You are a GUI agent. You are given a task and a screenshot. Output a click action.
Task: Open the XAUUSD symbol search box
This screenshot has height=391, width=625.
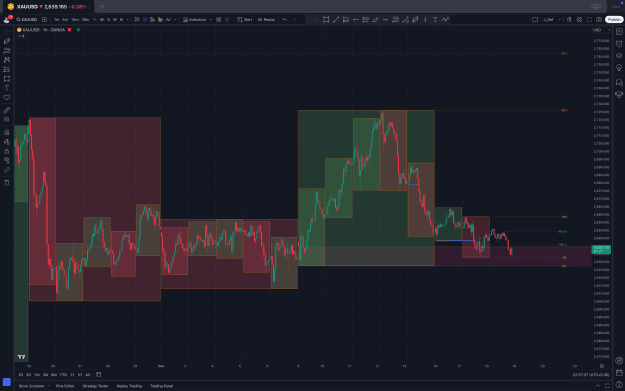point(27,20)
